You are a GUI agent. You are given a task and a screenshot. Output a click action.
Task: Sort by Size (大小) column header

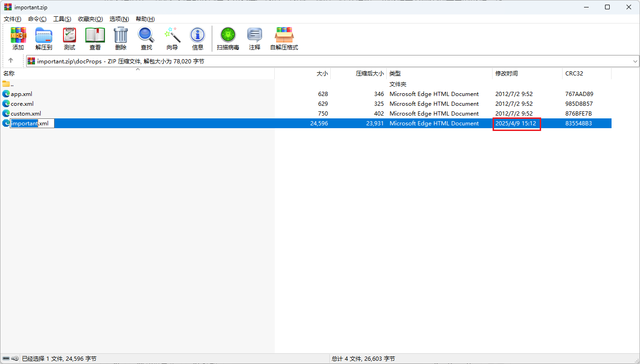(322, 74)
